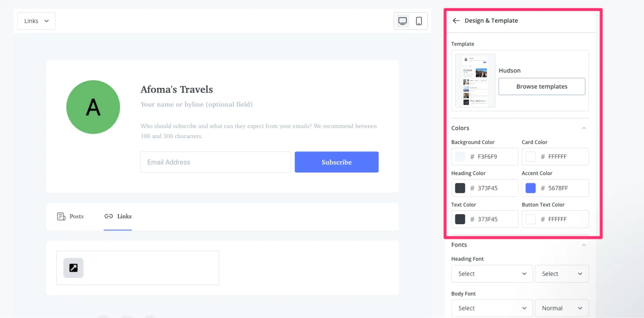Image resolution: width=644 pixels, height=318 pixels.
Task: Click the green avatar circle with A
Action: tap(93, 107)
